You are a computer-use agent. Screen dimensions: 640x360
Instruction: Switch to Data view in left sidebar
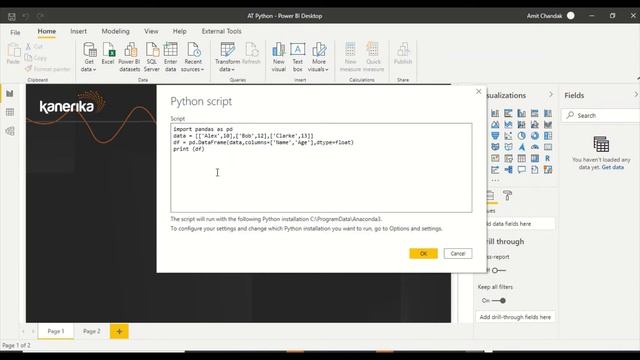point(10,112)
